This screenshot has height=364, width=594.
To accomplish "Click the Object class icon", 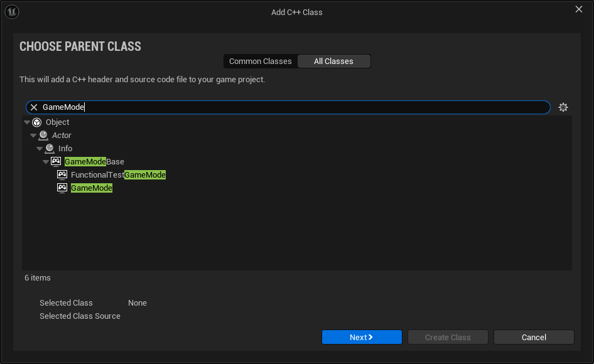I will point(37,122).
